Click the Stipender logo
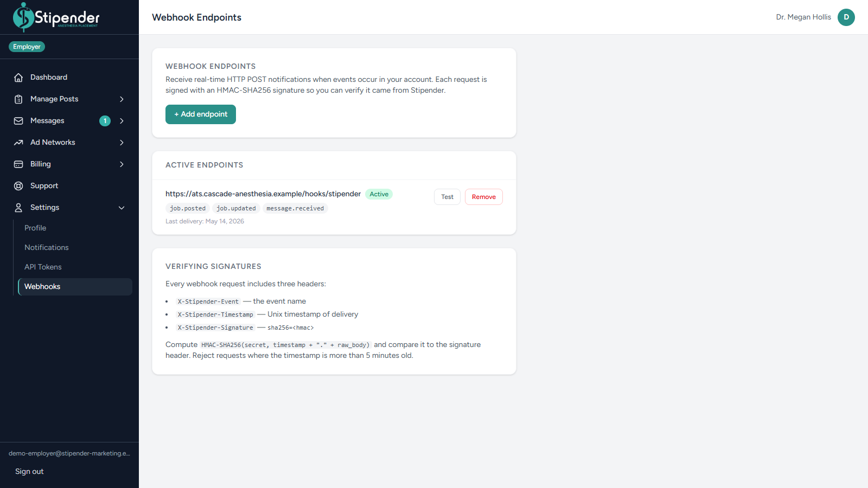The height and width of the screenshot is (488, 868). point(56,17)
